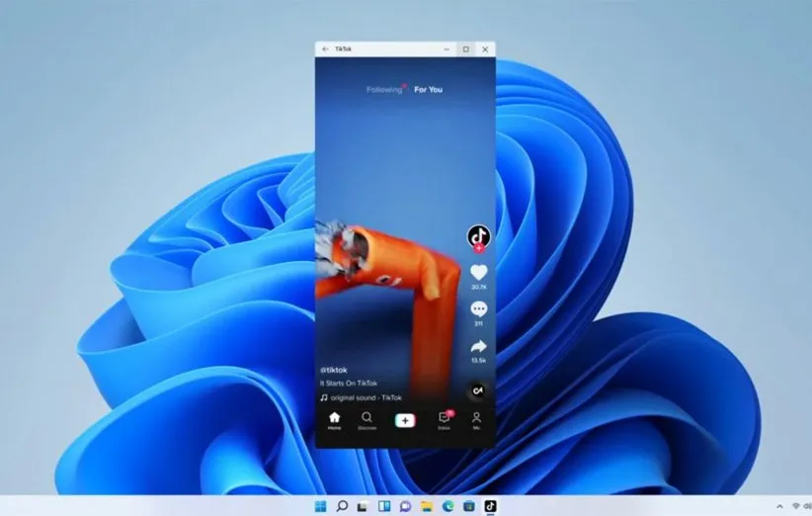The width and height of the screenshot is (812, 516).
Task: Open the Discover search icon
Action: pyautogui.click(x=366, y=418)
